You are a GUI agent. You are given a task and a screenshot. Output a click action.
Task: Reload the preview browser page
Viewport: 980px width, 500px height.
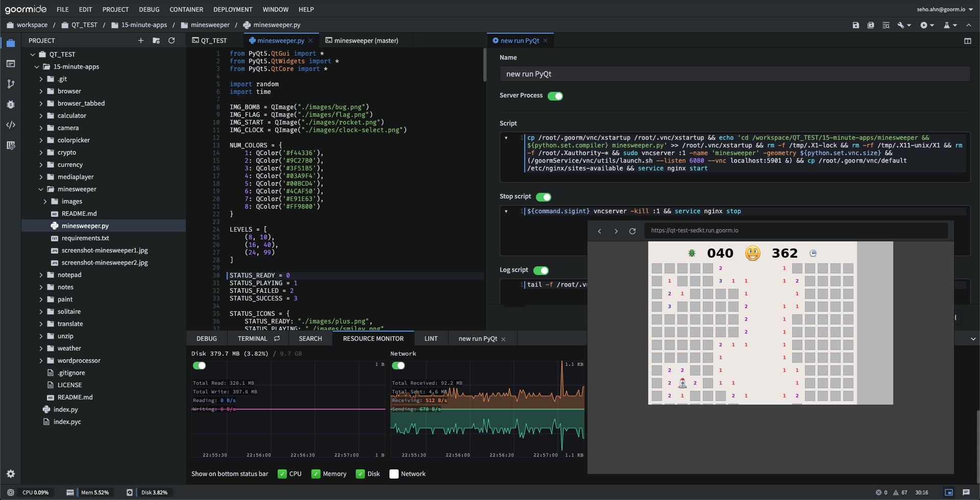point(632,231)
